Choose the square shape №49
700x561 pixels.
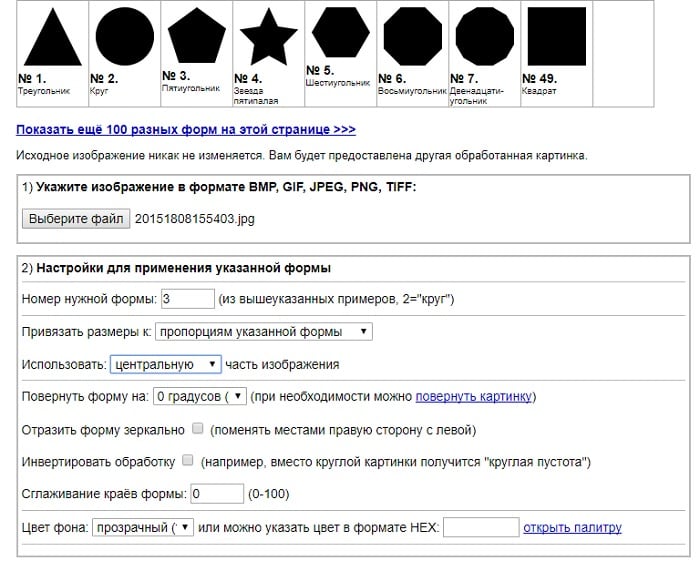pos(556,37)
